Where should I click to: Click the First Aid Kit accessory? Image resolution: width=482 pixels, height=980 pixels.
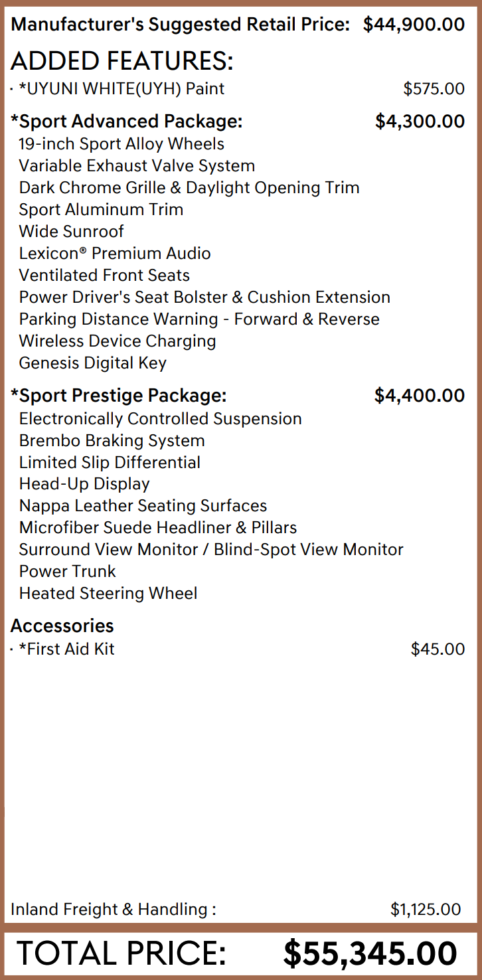pos(66,649)
